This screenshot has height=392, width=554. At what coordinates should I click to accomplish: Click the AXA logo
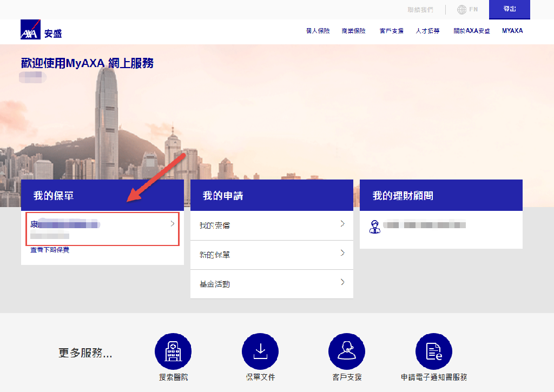pos(30,29)
